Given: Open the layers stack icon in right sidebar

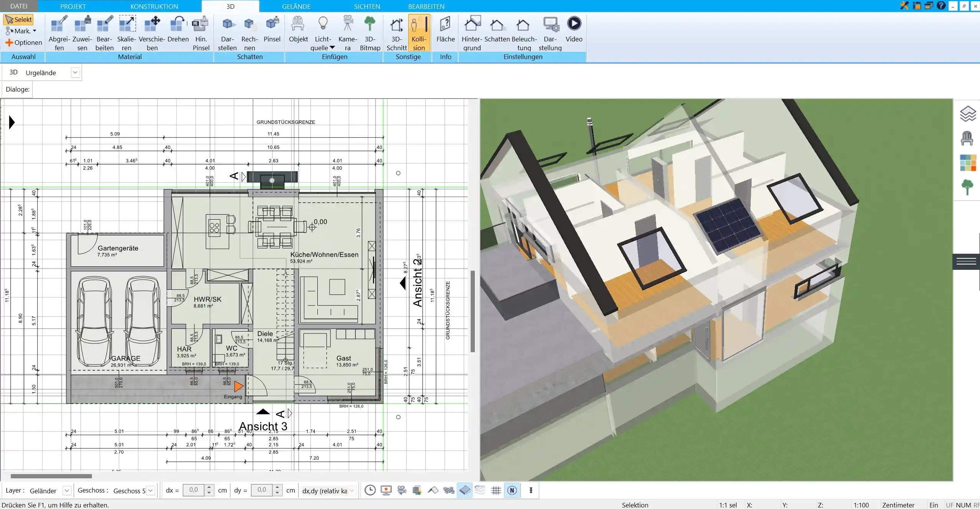Looking at the screenshot, I should [967, 114].
